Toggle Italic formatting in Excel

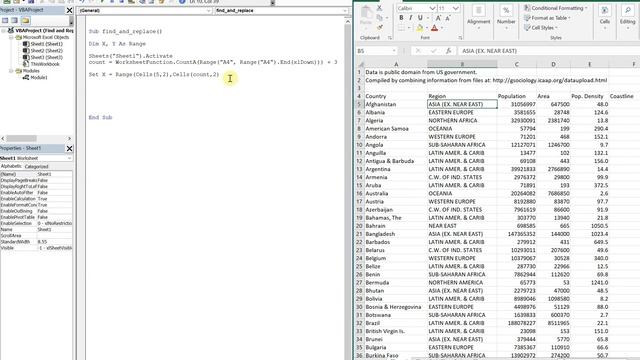tap(411, 18)
